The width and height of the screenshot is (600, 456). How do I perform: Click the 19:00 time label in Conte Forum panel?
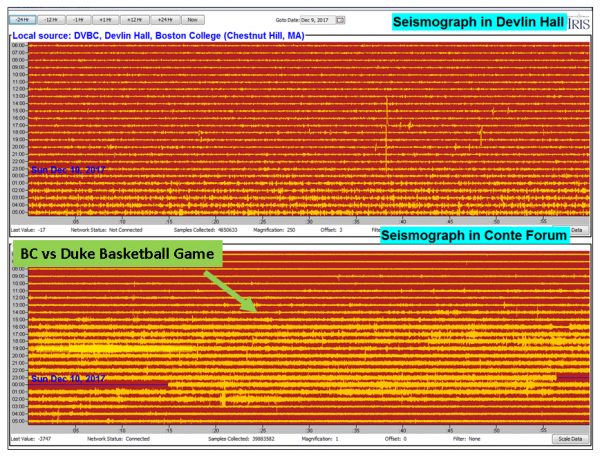(19, 348)
